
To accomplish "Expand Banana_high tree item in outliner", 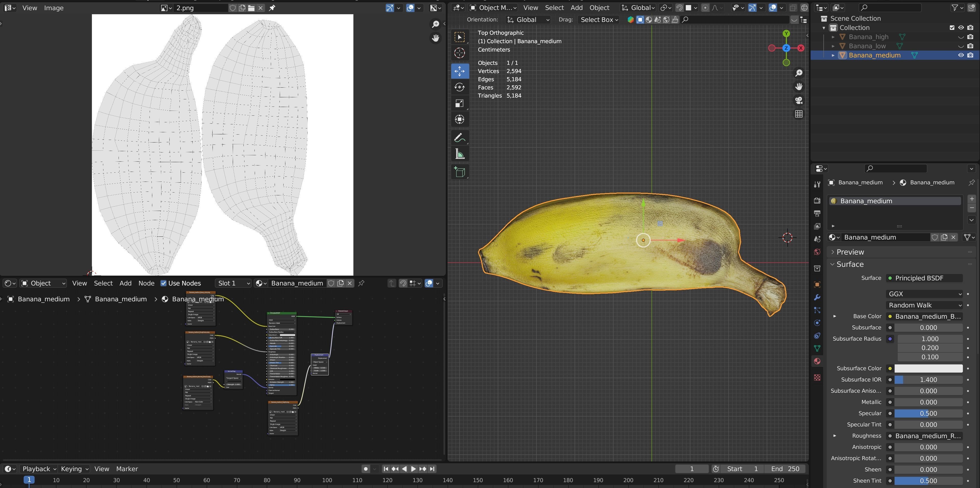I will [x=833, y=37].
